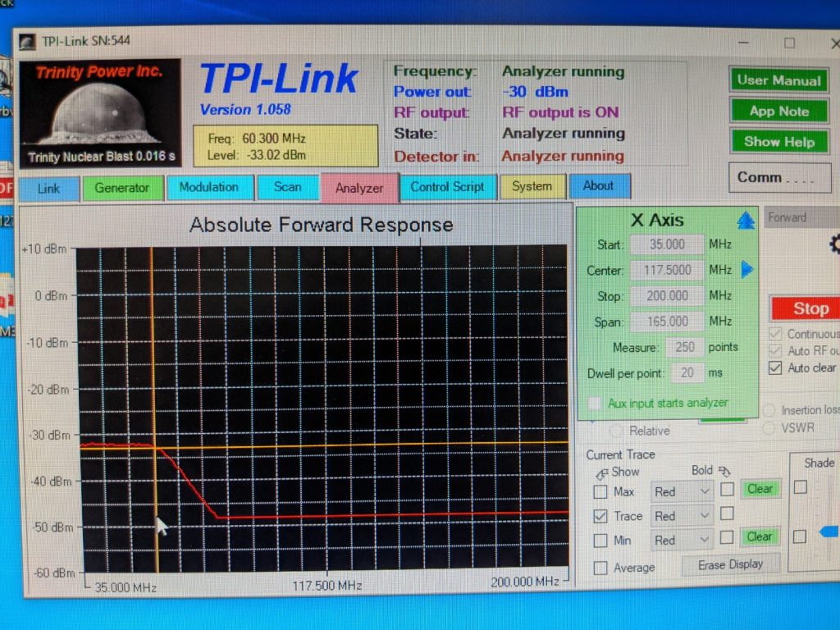
Task: Open the Max color dropdown
Action: pyautogui.click(x=682, y=492)
